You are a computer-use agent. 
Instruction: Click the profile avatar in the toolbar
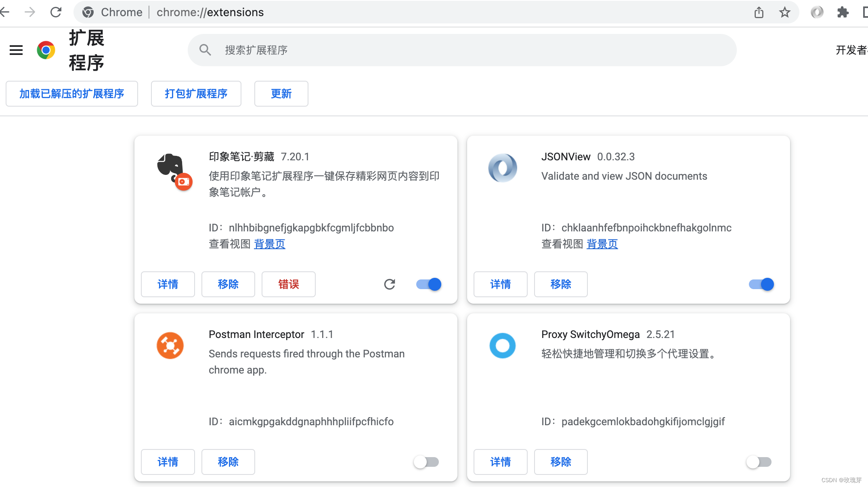click(x=816, y=12)
